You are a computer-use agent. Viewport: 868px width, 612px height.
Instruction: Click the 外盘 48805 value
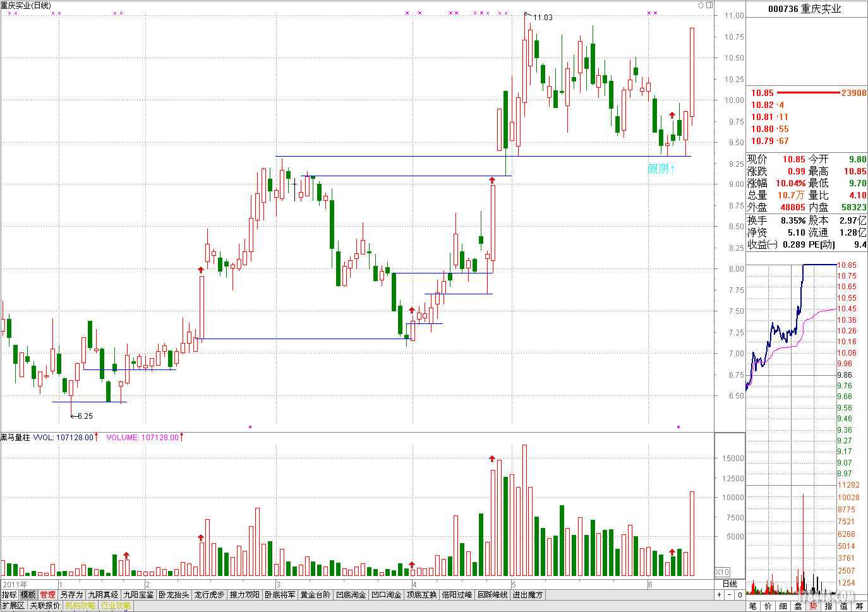click(x=776, y=207)
